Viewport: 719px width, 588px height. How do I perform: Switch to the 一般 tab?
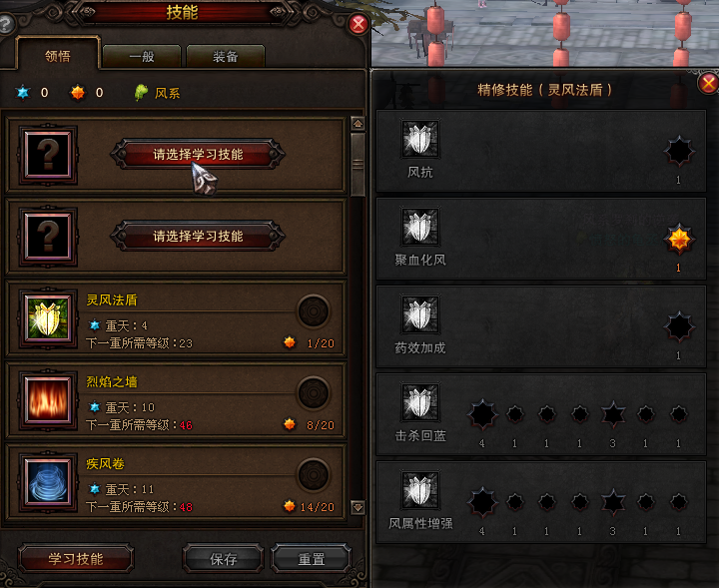click(142, 57)
